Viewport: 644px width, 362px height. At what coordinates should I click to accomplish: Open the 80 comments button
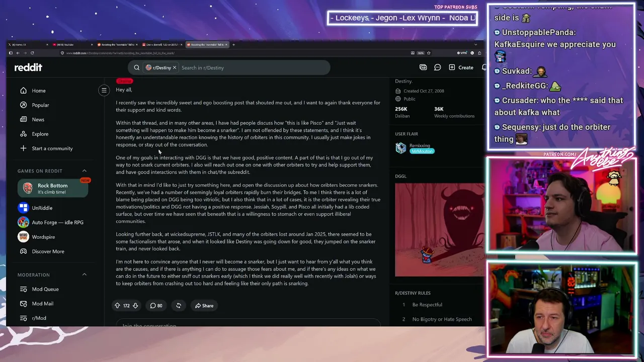156,306
